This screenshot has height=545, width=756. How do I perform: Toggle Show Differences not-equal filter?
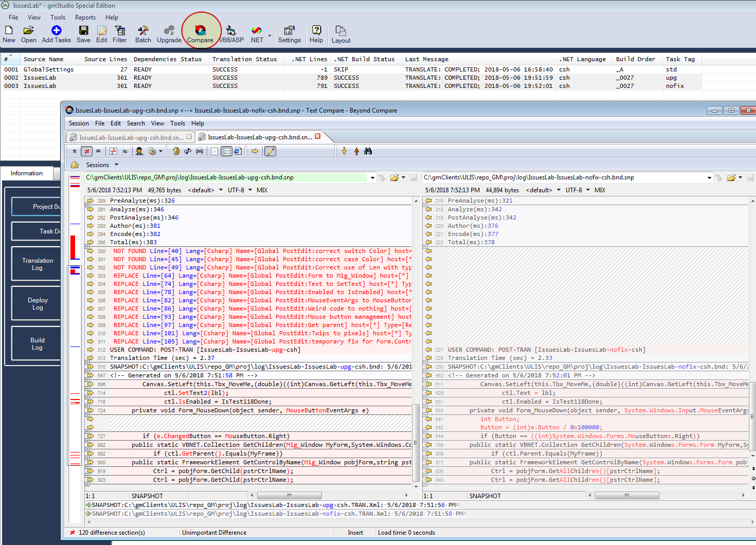86,151
